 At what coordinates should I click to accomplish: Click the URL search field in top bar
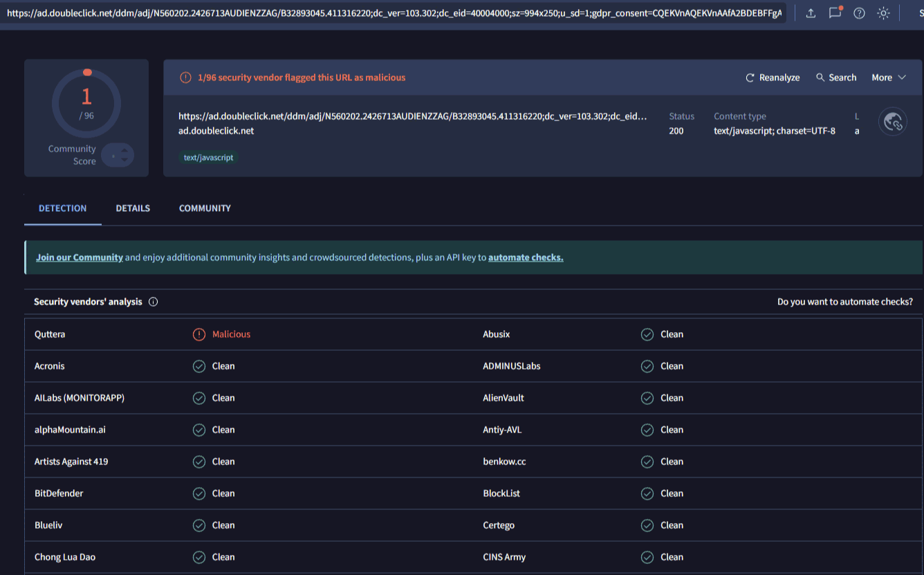tap(393, 13)
